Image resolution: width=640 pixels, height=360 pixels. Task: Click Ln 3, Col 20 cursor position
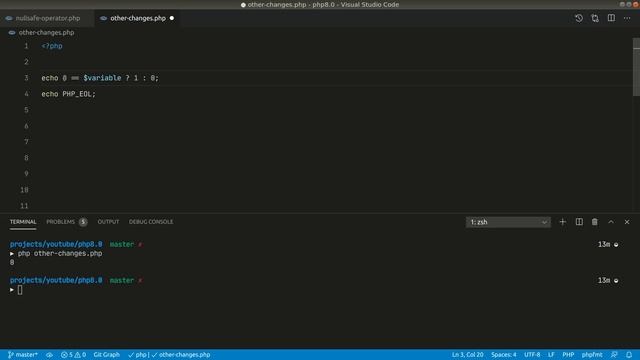point(468,355)
